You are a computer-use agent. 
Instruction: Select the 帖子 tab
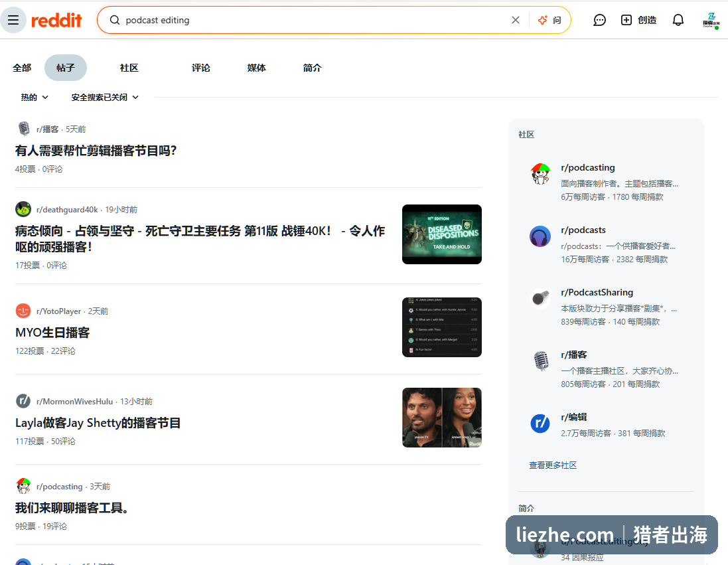(66, 68)
